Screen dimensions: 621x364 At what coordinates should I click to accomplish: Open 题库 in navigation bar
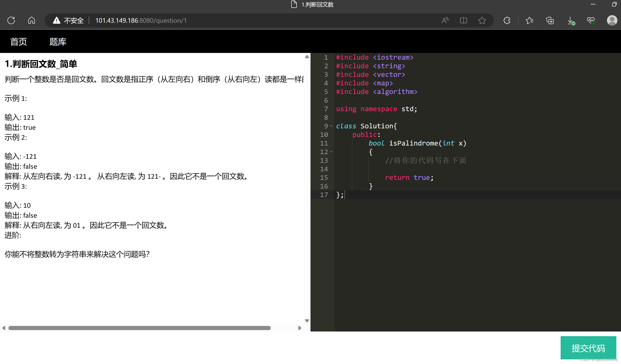click(58, 42)
